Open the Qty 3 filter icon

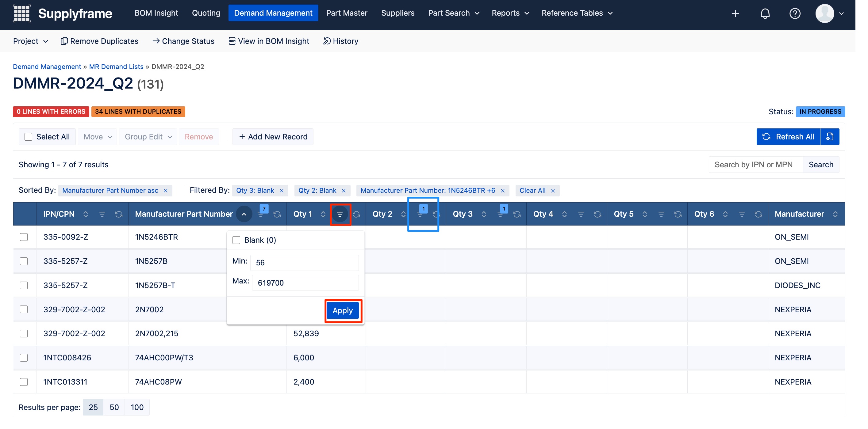click(500, 214)
